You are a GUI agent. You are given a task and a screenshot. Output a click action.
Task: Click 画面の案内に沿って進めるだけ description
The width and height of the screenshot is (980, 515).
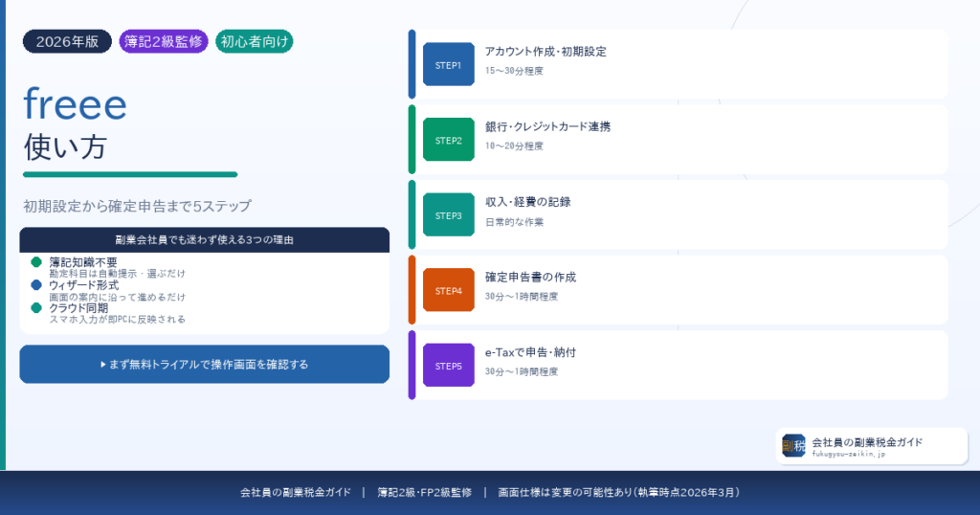118,297
